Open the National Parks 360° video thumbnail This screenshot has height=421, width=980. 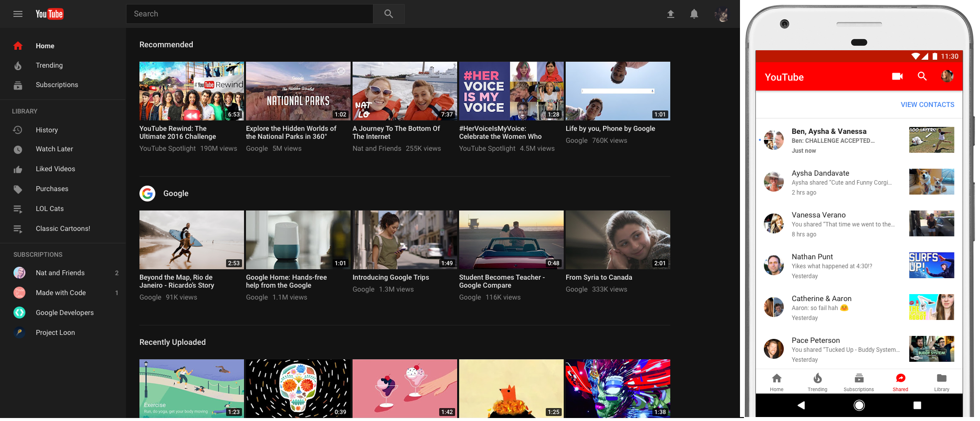tap(298, 91)
